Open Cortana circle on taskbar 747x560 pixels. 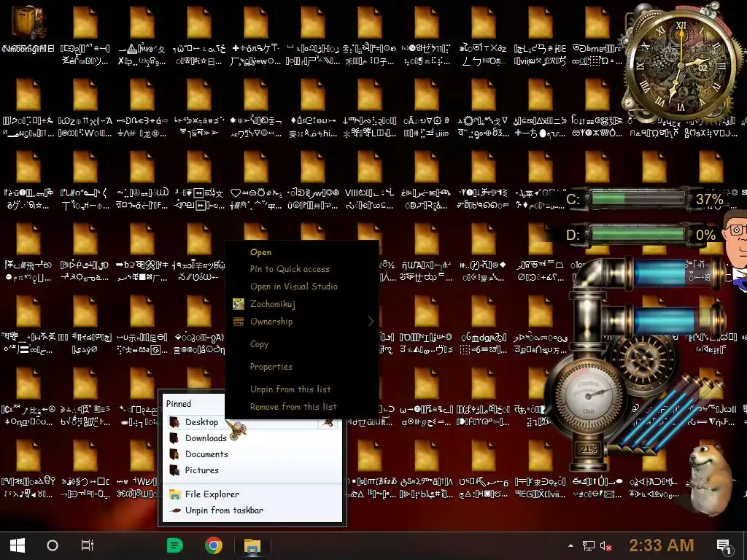pos(53,545)
